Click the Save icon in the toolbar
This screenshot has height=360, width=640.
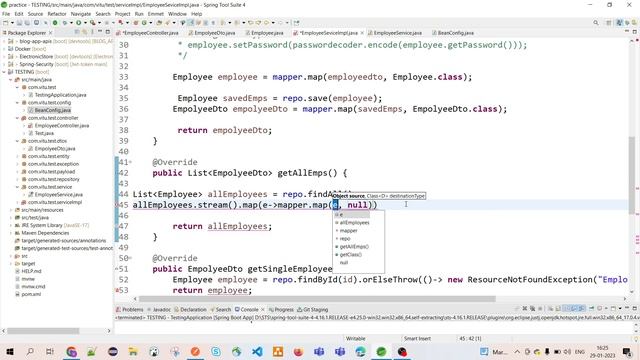tap(19, 23)
